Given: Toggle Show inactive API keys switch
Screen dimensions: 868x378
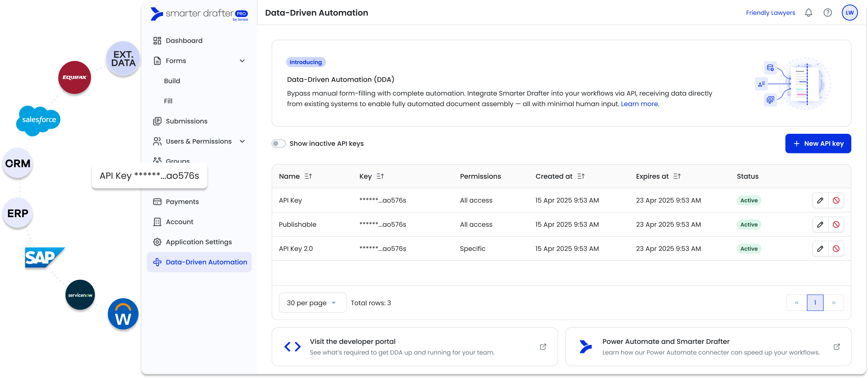Looking at the screenshot, I should coord(279,144).
